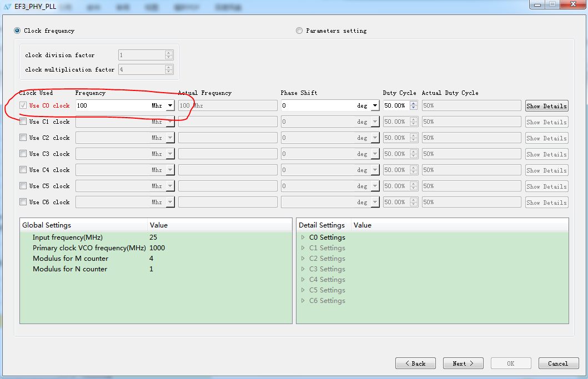Expand the C0 Settings tree item

[303, 237]
